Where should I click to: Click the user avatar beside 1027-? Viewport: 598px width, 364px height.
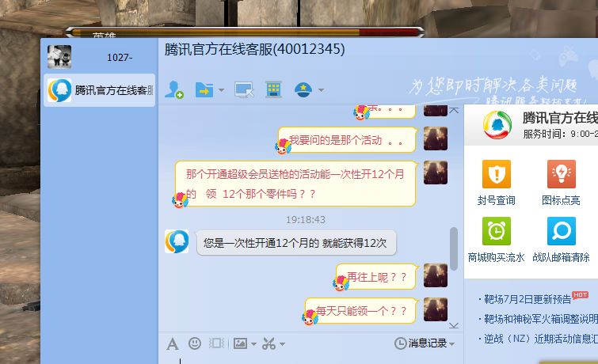(x=59, y=57)
